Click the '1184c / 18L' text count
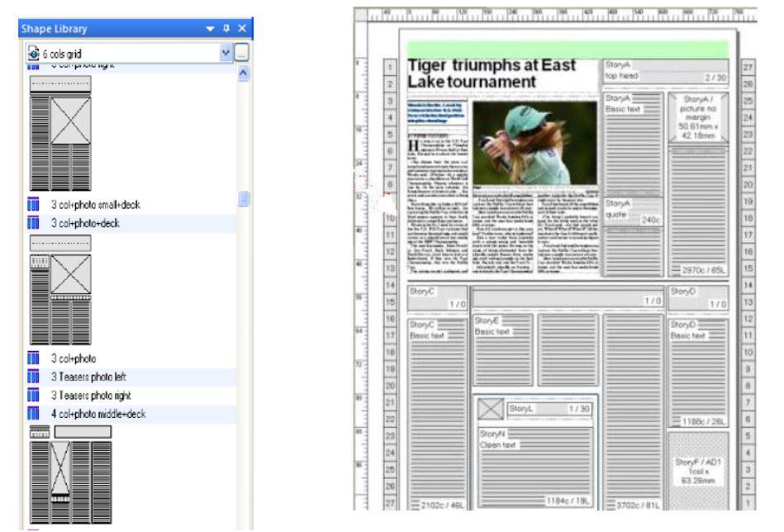784x532 pixels. (568, 501)
